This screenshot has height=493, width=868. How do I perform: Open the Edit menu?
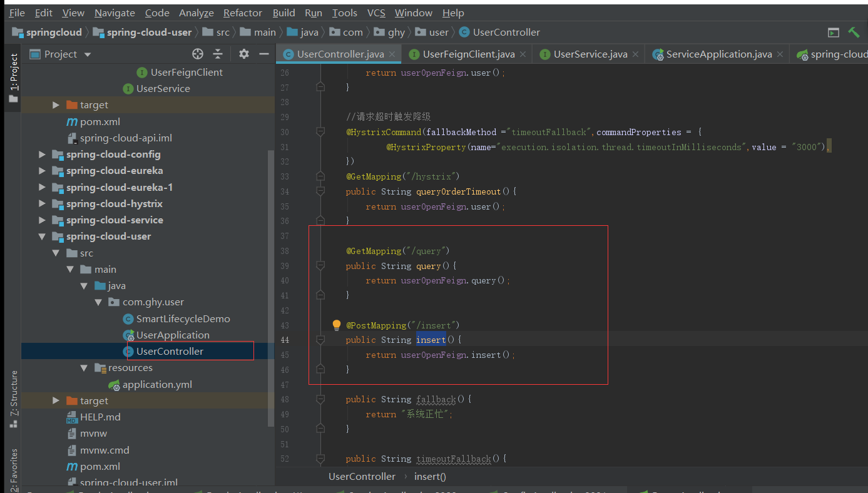[44, 13]
